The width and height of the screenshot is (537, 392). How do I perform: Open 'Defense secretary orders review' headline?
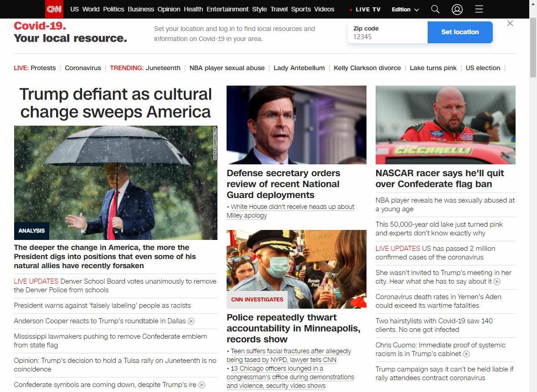click(x=284, y=184)
